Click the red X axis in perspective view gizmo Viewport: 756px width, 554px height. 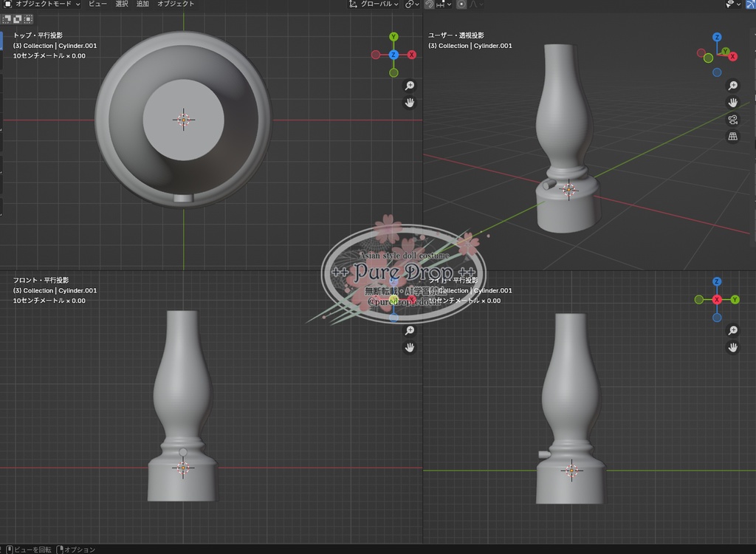(x=732, y=56)
